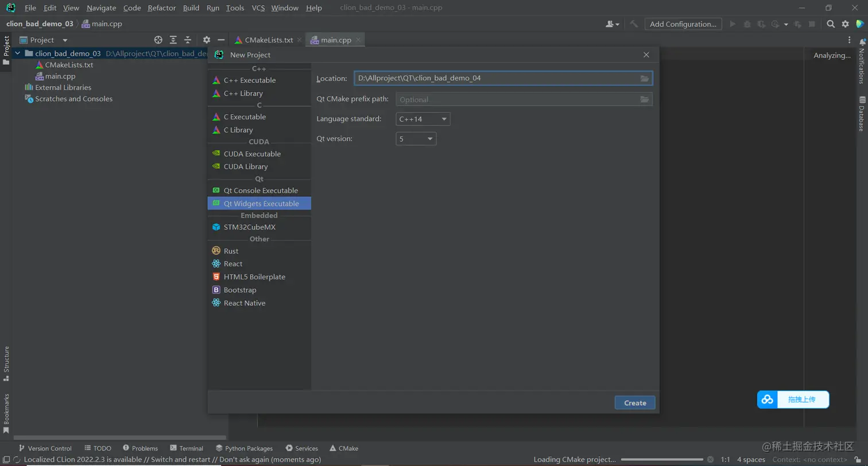Open Python Packages tool window
This screenshot has width=868, height=466.
pos(244,448)
